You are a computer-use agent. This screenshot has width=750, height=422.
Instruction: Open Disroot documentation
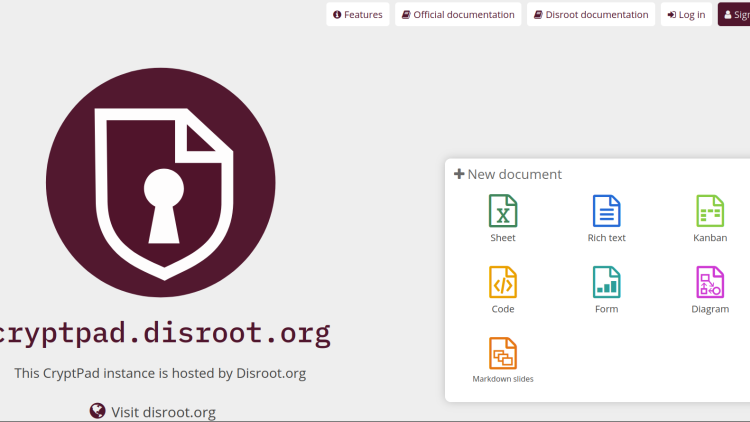tap(590, 15)
